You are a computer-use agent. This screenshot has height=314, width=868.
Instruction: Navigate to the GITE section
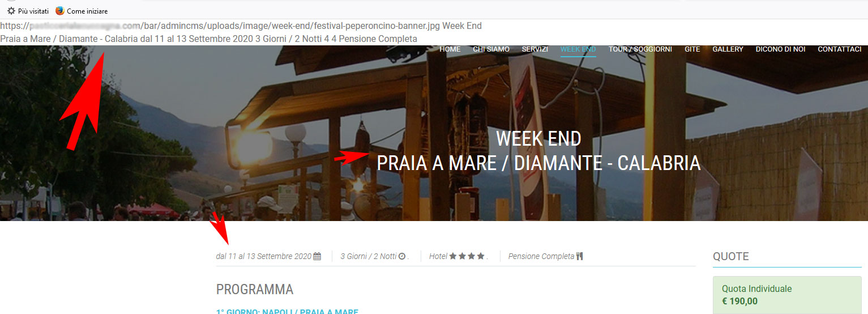692,49
